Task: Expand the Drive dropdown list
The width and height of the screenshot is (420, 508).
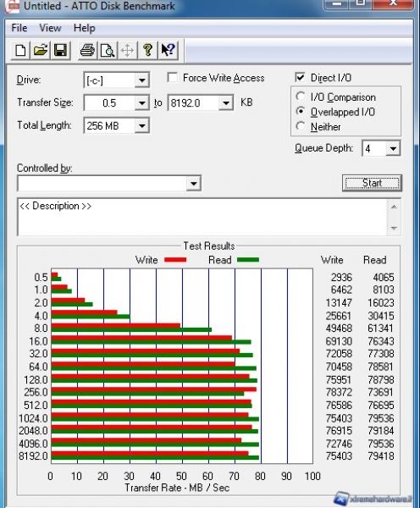Action: tap(142, 80)
